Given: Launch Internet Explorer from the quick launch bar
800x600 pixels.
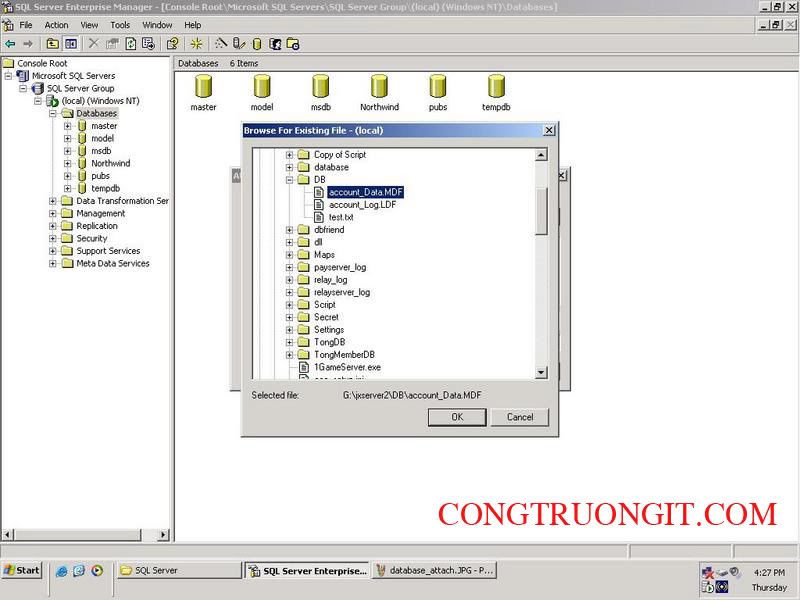Looking at the screenshot, I should [x=61, y=571].
